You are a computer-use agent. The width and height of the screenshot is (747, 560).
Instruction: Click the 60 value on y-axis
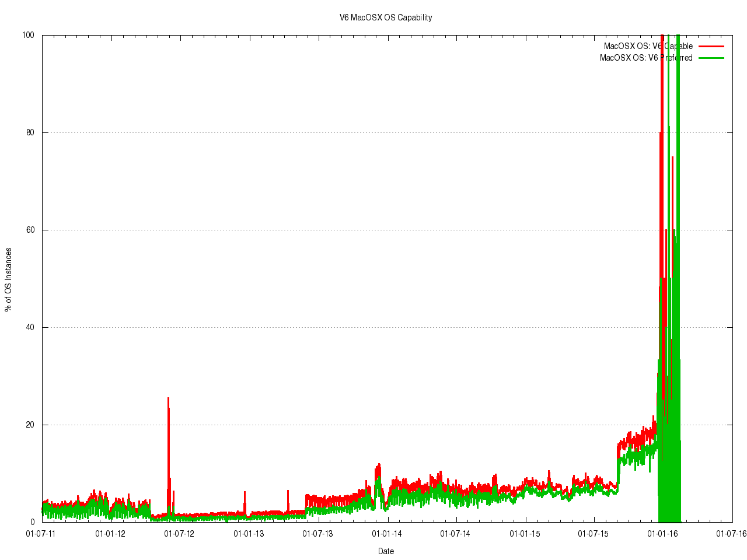30,230
